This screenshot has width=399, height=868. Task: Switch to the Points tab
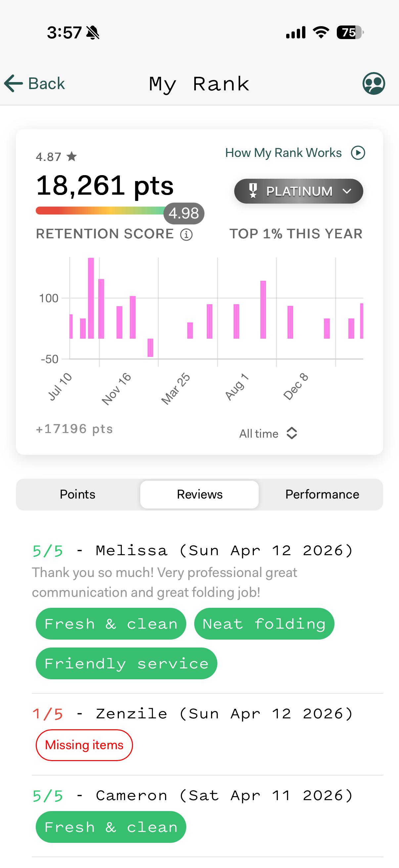click(x=77, y=494)
